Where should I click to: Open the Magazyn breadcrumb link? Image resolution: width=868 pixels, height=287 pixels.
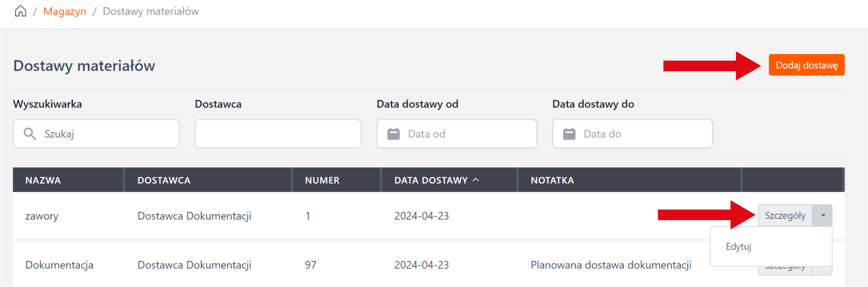[64, 11]
